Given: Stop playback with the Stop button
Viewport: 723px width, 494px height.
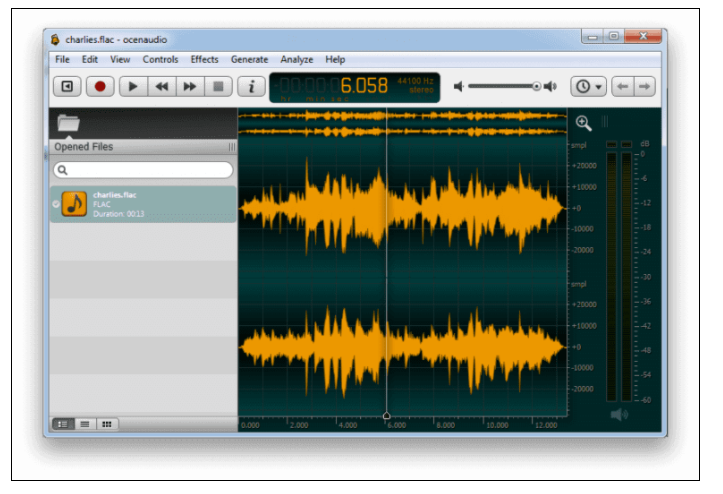Looking at the screenshot, I should click(218, 87).
